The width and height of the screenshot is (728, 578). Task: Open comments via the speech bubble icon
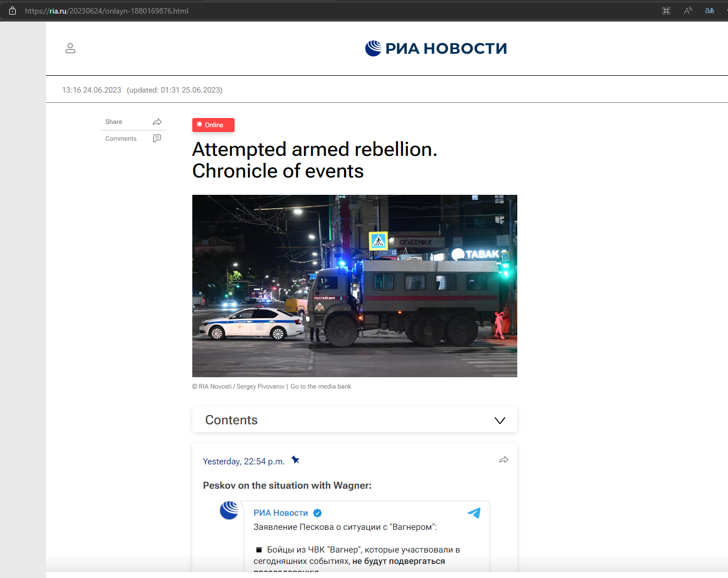click(157, 139)
